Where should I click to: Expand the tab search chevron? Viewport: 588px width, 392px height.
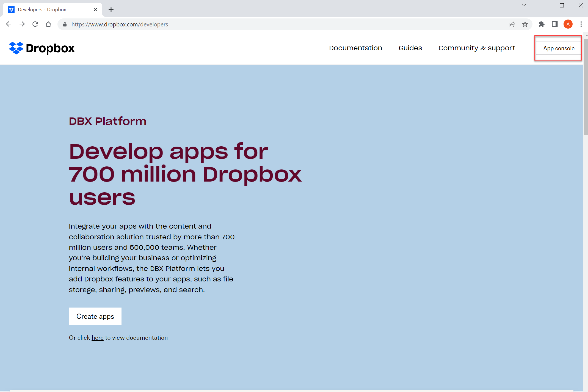tap(524, 6)
